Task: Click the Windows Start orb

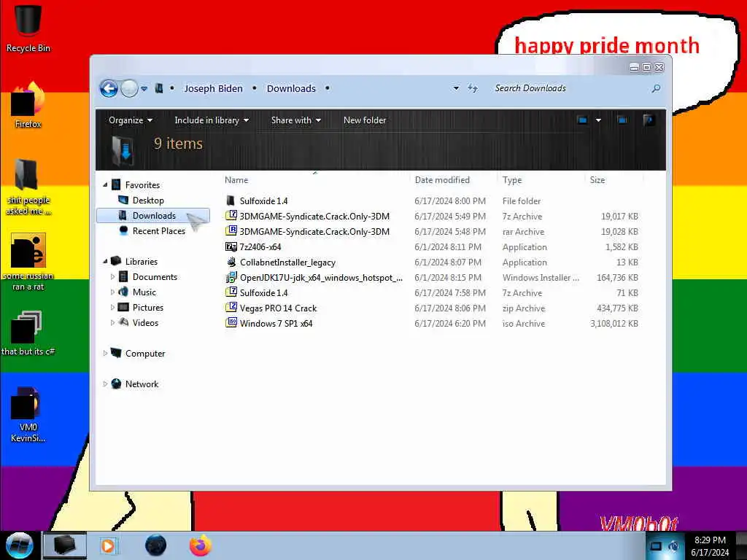Action: pyautogui.click(x=20, y=545)
